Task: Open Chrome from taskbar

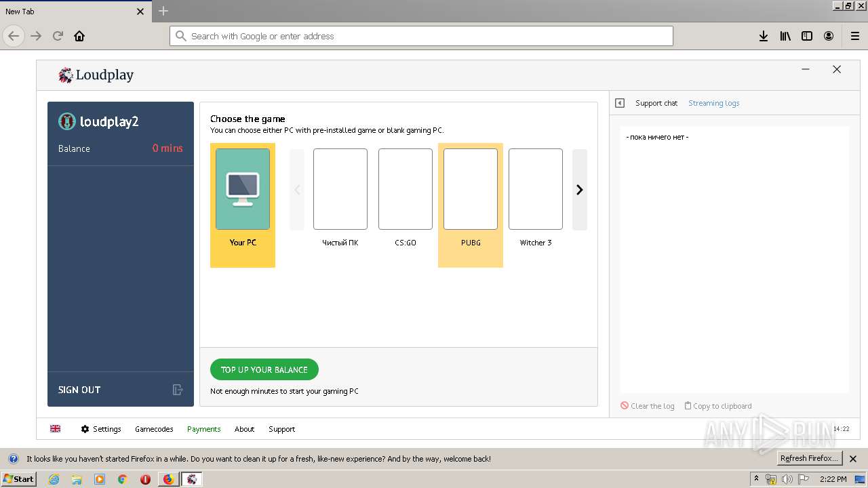Action: 122,479
